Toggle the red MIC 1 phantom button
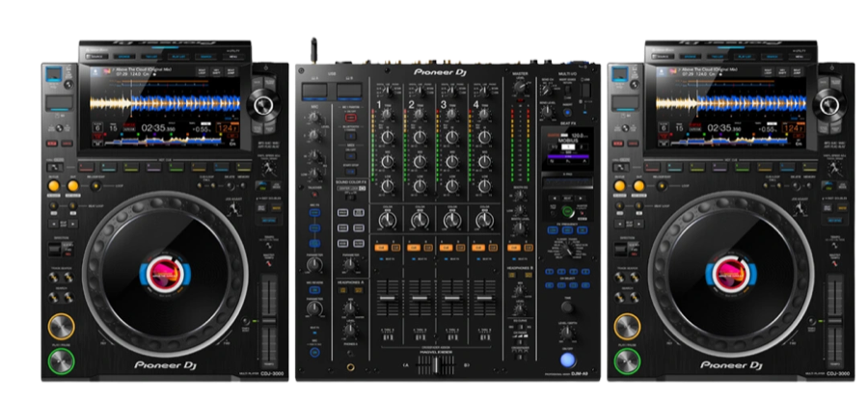Screen dimensions: 868x401 pyautogui.click(x=351, y=118)
